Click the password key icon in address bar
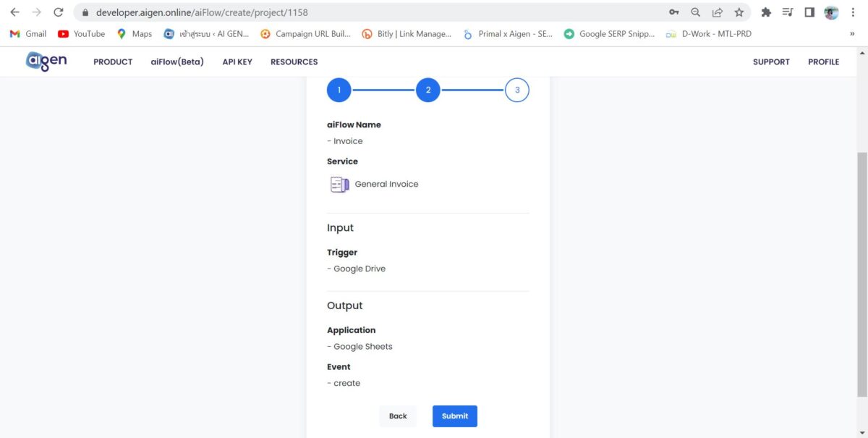Viewport: 868px width, 438px height. click(673, 12)
